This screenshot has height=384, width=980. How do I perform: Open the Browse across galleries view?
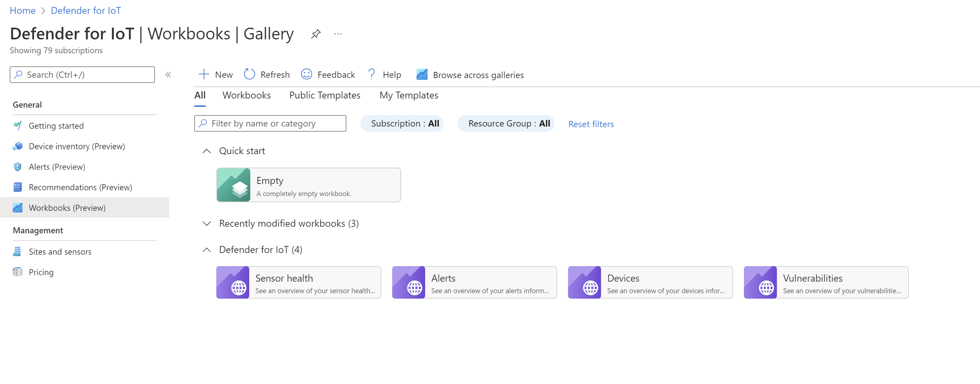(x=469, y=74)
